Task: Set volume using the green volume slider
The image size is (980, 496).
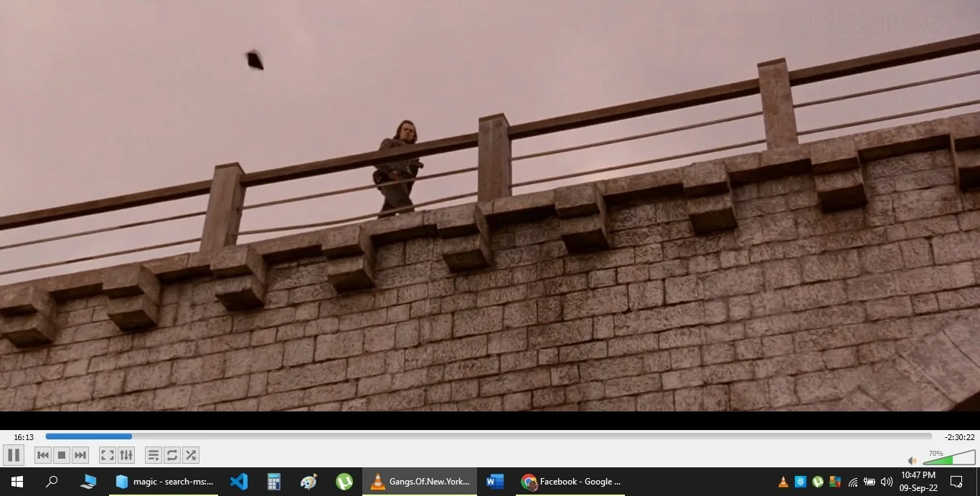Action: pos(949,457)
